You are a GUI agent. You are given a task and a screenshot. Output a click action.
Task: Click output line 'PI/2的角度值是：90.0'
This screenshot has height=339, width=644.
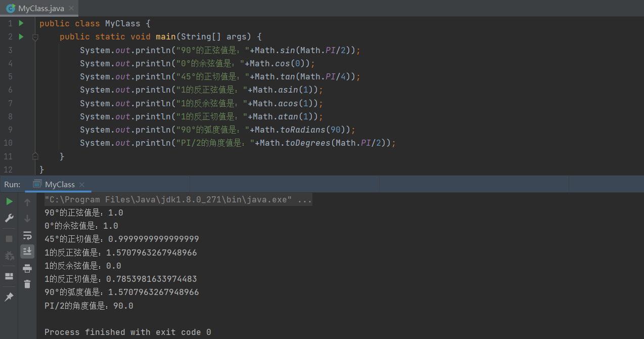point(89,306)
